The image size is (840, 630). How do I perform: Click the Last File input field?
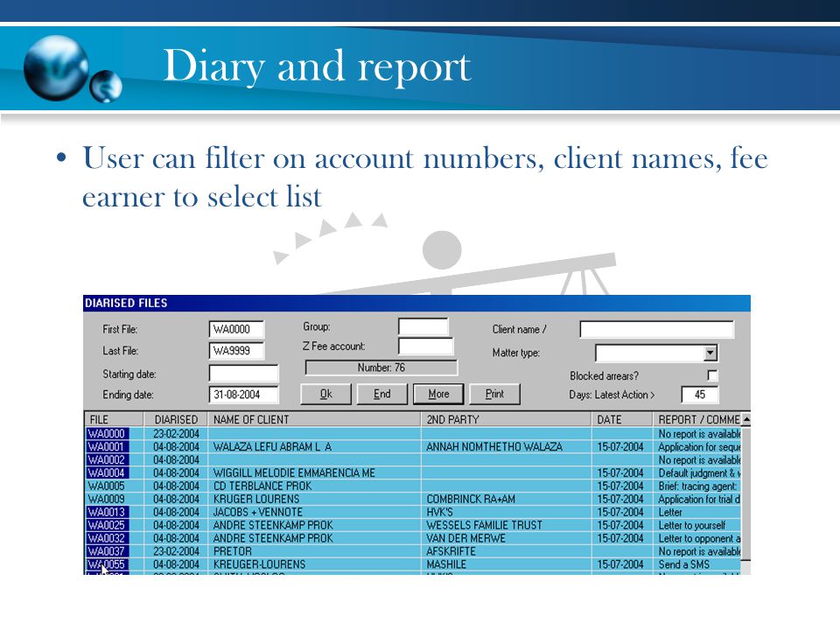(x=236, y=350)
